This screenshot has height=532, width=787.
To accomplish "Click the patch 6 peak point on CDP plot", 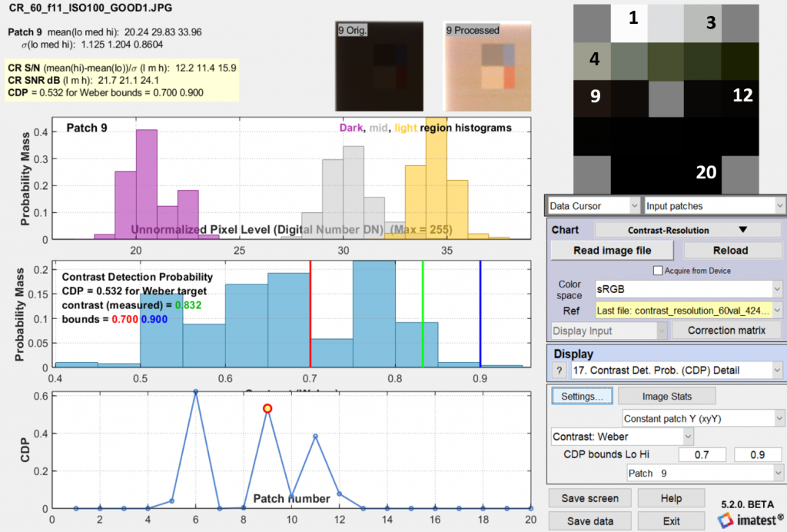I will [x=196, y=392].
